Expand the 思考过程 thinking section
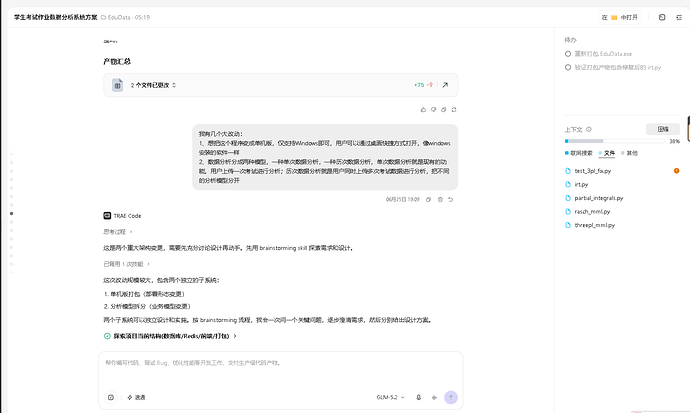This screenshot has width=690, height=413. pos(117,232)
